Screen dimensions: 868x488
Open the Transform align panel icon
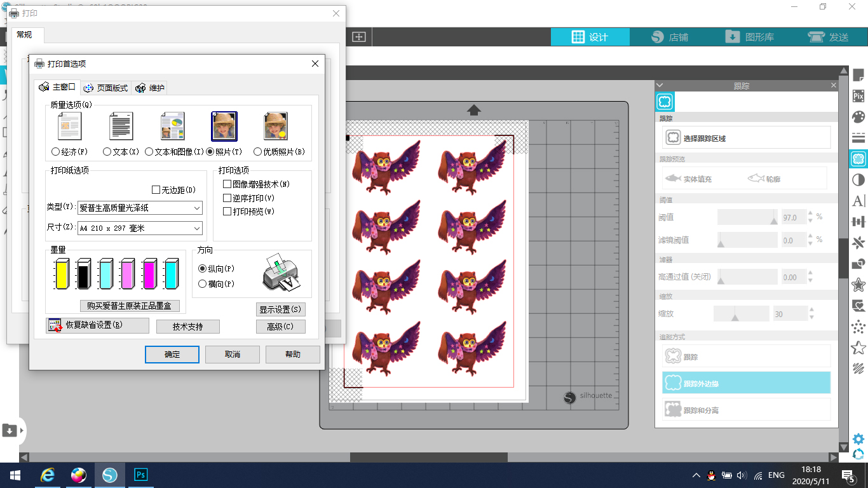click(x=858, y=222)
